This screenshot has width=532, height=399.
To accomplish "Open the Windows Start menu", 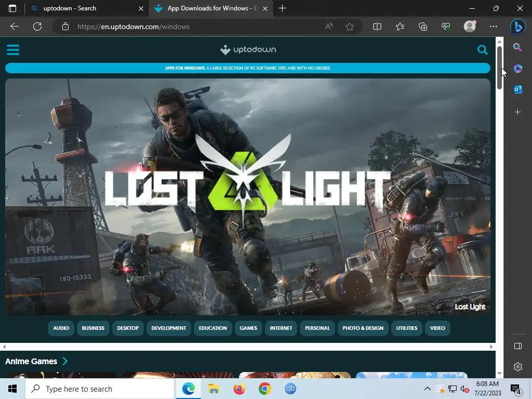I will 12,389.
